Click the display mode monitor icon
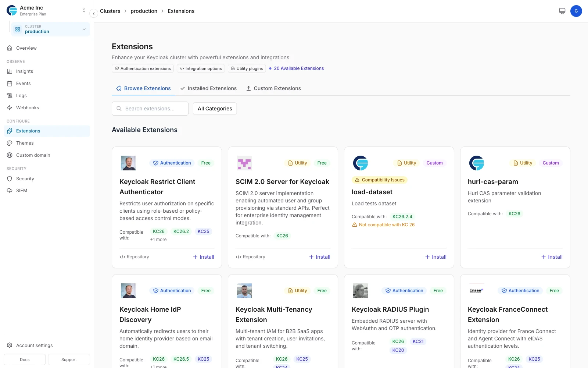Image resolution: width=588 pixels, height=368 pixels. [562, 11]
